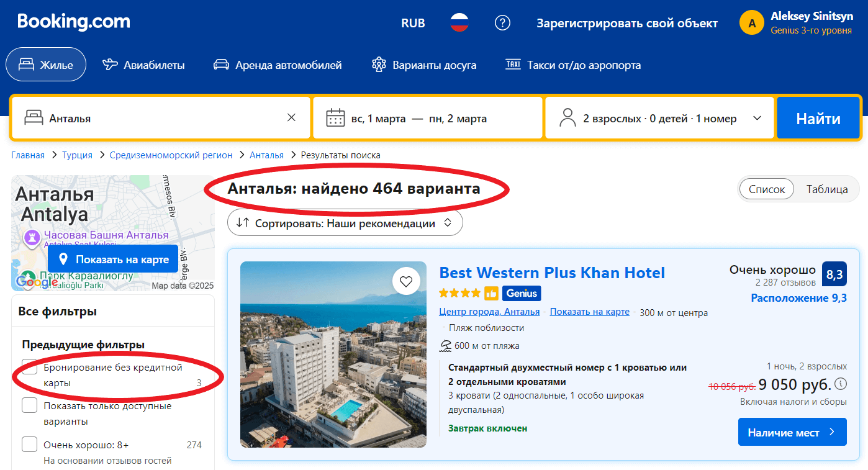The width and height of the screenshot is (868, 470).
Task: Expand the guests and rooms selector
Action: click(659, 117)
